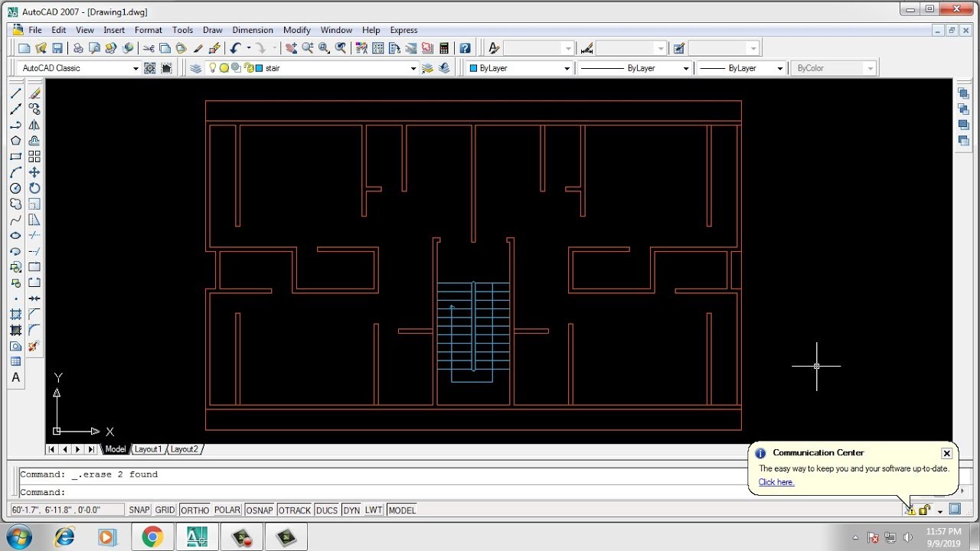
Task: Select the Circle draw tool
Action: (x=15, y=188)
